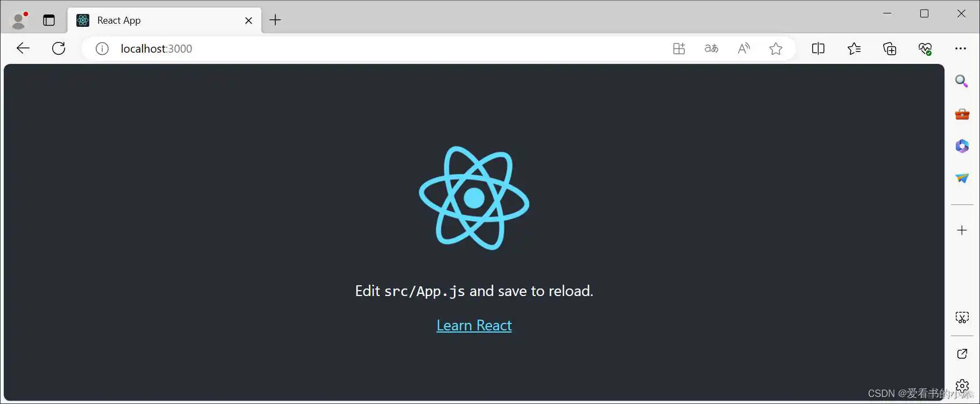Open the translate page icon
The image size is (980, 404).
coord(711,48)
